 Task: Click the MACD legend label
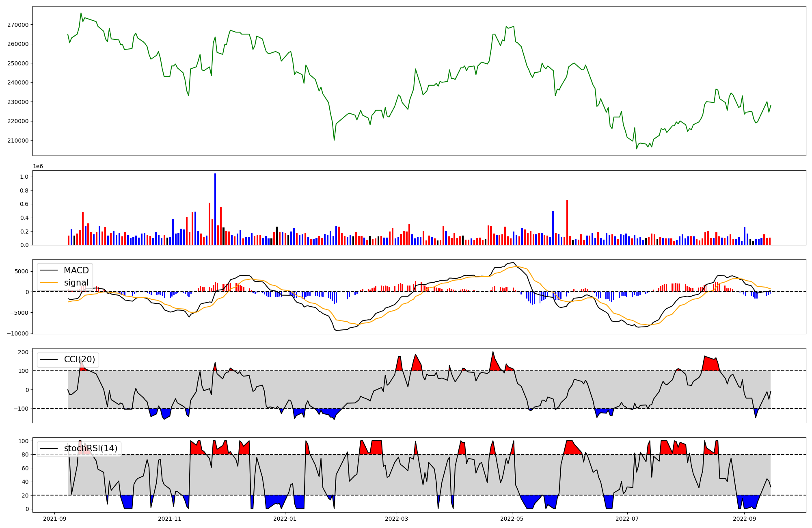[x=76, y=270]
